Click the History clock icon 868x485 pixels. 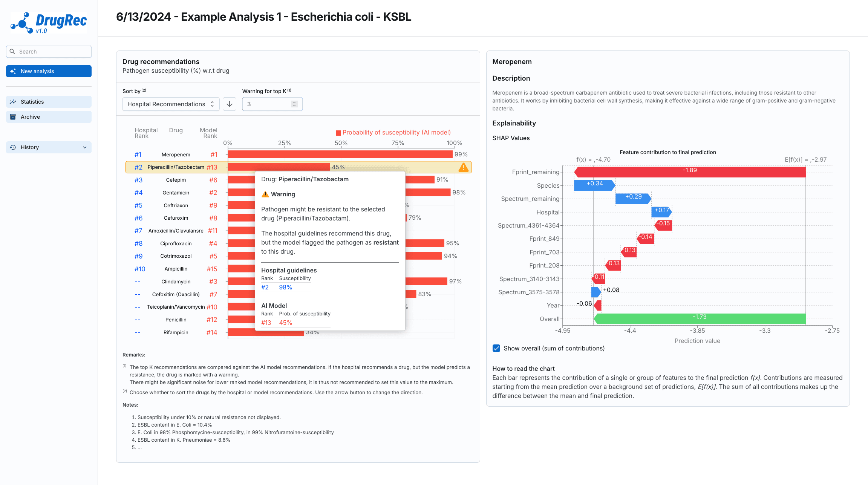[x=13, y=147]
